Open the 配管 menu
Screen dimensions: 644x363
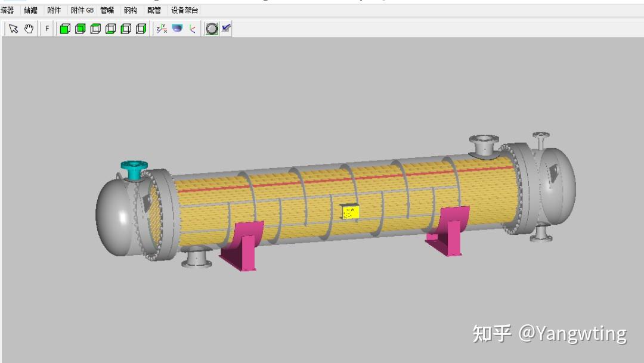point(153,10)
